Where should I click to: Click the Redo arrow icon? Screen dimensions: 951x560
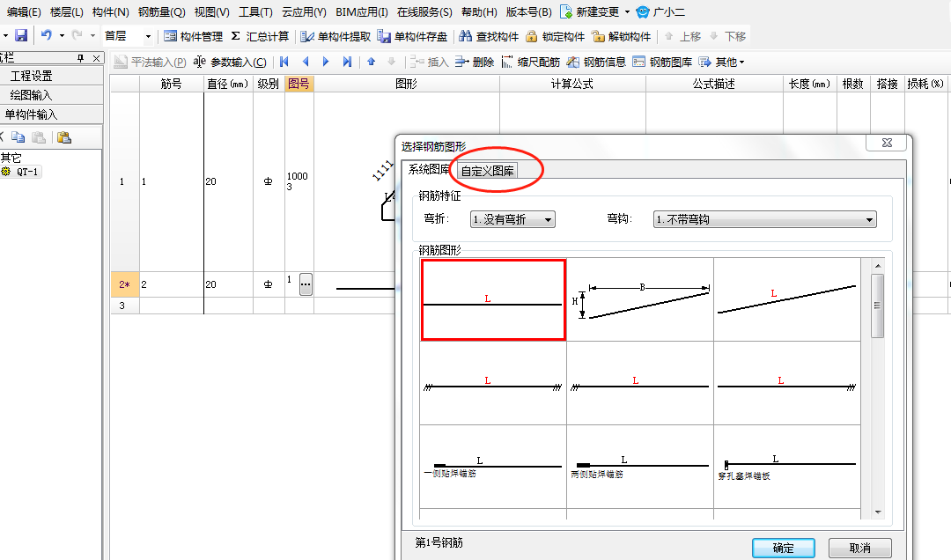coord(77,36)
